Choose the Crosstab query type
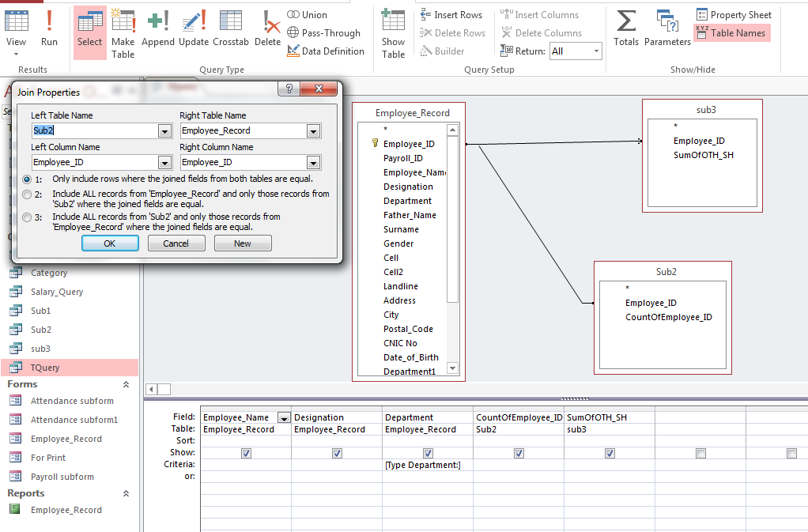 [x=230, y=28]
